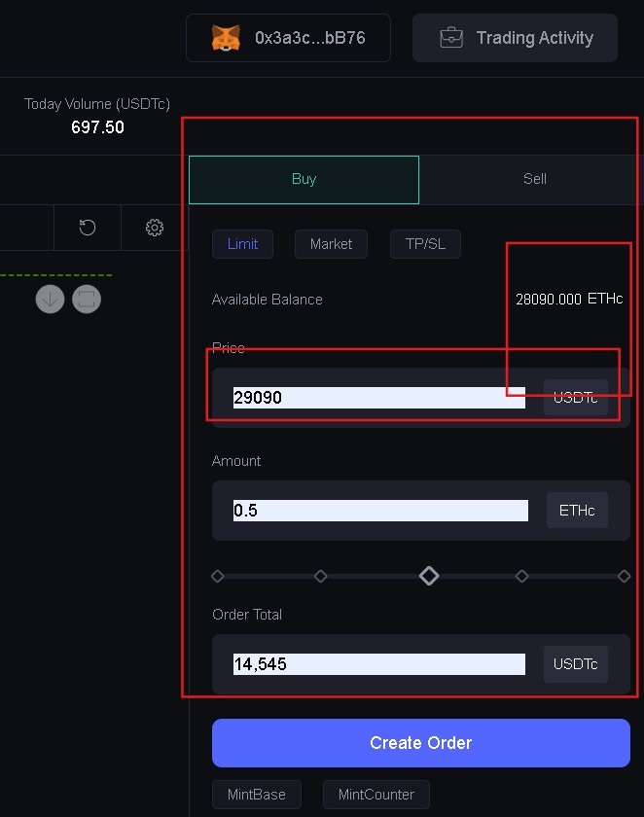The height and width of the screenshot is (817, 644).
Task: Open chart settings via the gear icon
Action: tap(154, 228)
